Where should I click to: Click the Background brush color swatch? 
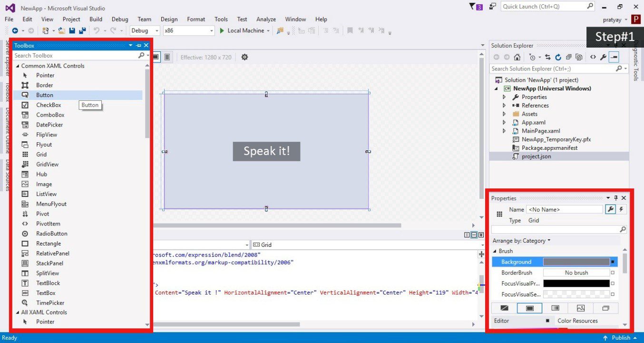[x=576, y=262]
